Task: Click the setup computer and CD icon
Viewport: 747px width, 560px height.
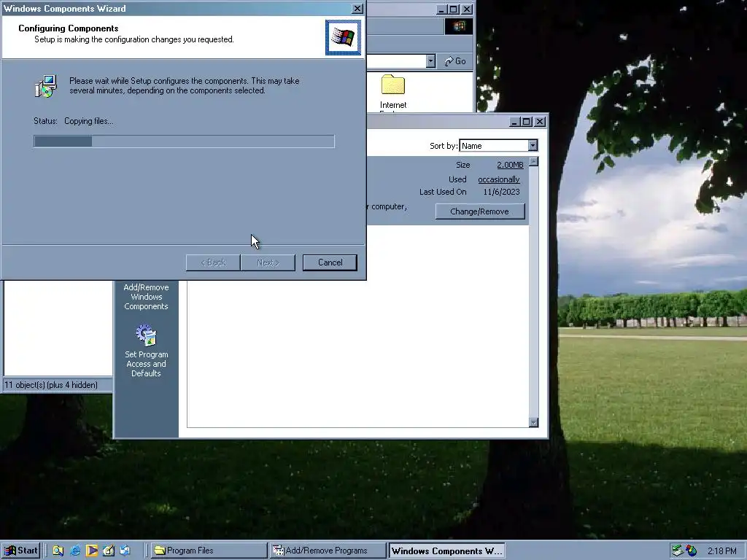Action: 46,86
